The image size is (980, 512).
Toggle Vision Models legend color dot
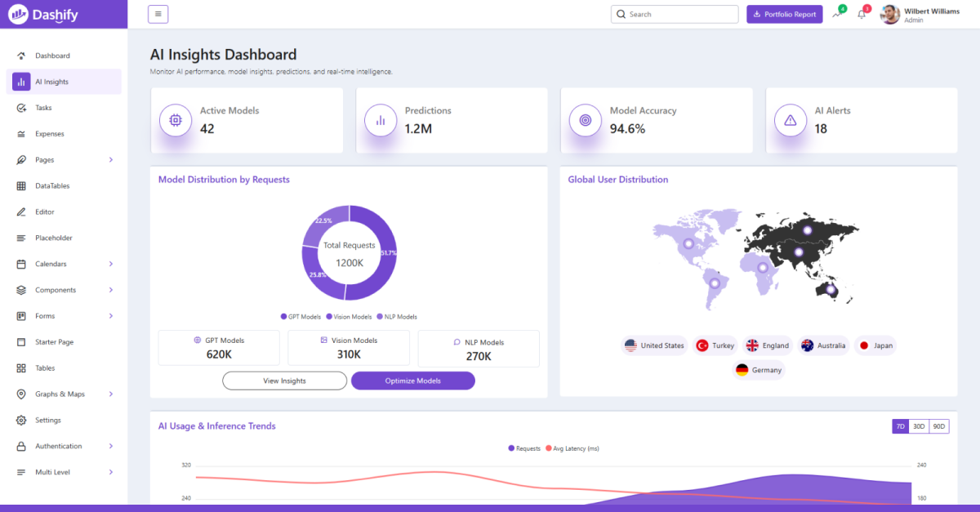click(x=329, y=317)
